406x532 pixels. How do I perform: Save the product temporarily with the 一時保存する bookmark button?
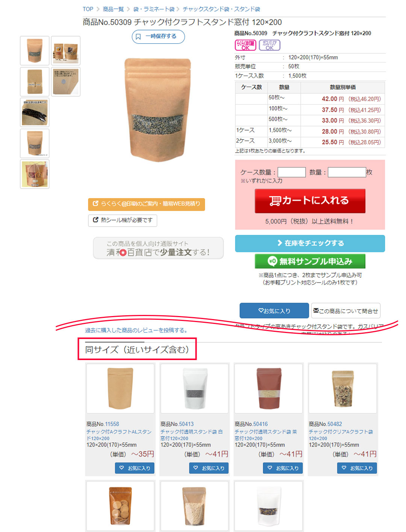tap(158, 36)
